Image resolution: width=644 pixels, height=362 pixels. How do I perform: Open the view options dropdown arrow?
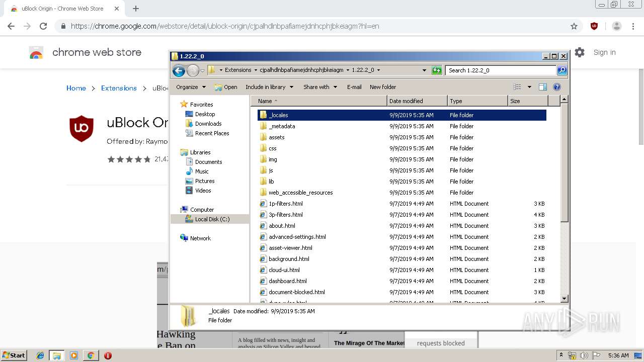529,87
